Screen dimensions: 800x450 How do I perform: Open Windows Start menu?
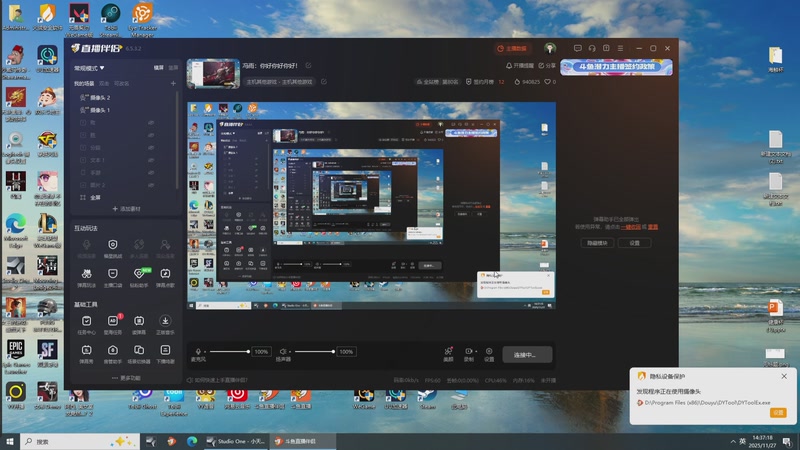9,441
